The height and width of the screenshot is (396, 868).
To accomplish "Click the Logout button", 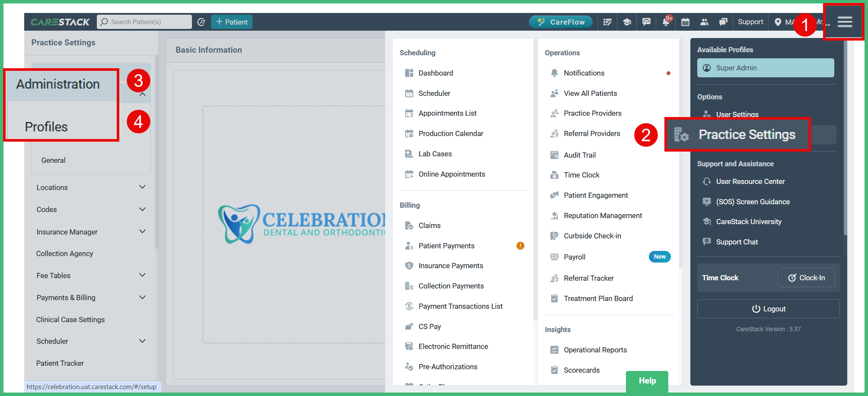I will tap(768, 308).
